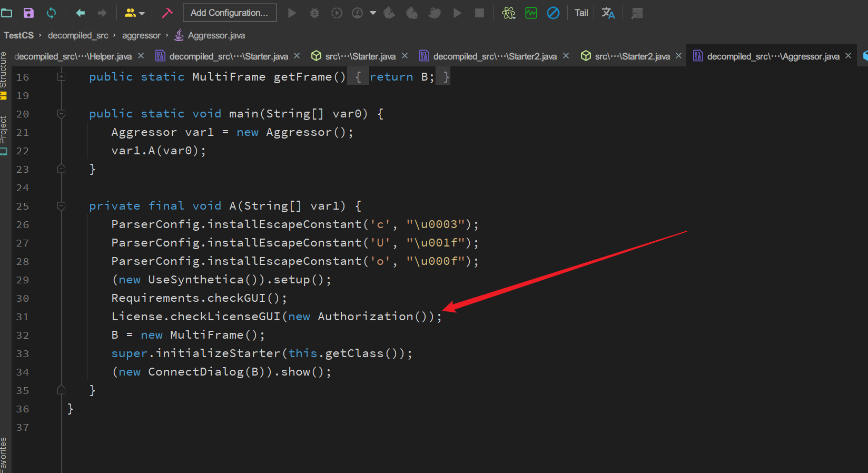Click line number 31 in gutter
Screen dimensions: 868x473
pos(23,317)
